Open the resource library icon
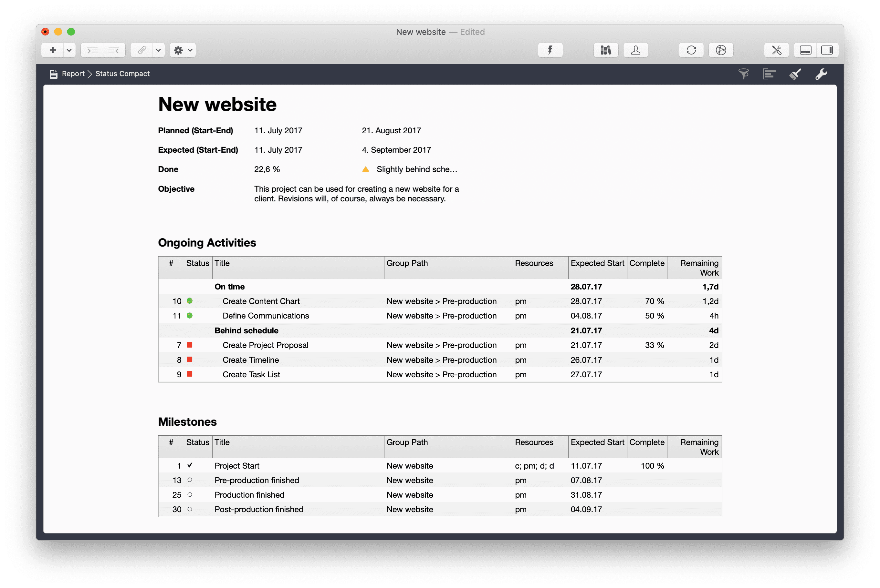 pyautogui.click(x=606, y=50)
